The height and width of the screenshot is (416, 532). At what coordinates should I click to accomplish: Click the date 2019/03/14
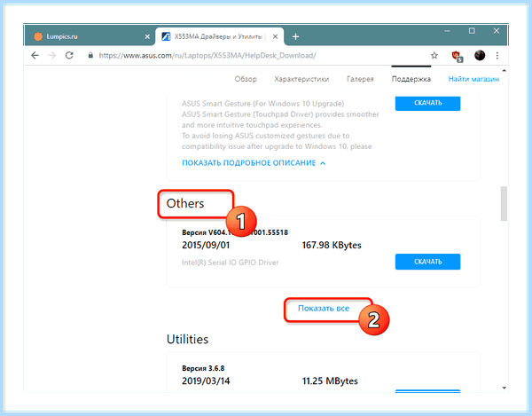tap(206, 381)
